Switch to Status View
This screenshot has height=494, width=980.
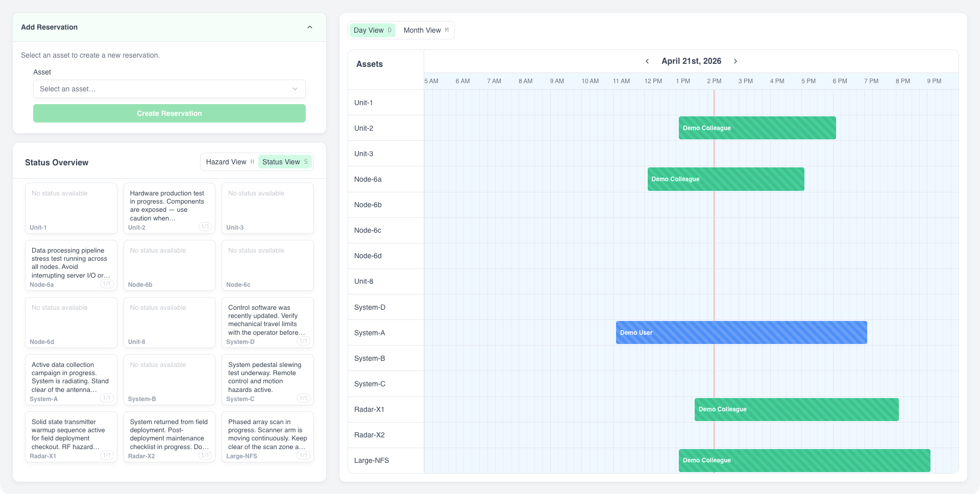(x=285, y=162)
